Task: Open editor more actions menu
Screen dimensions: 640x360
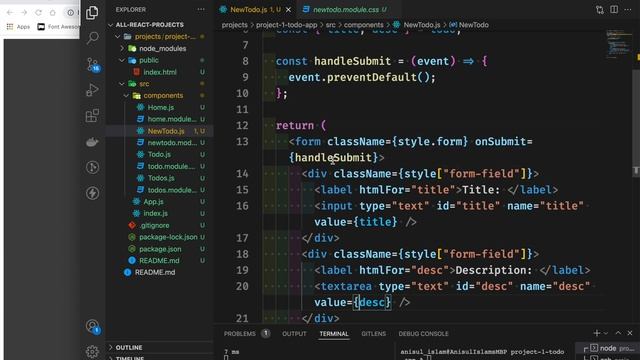Action: click(628, 9)
